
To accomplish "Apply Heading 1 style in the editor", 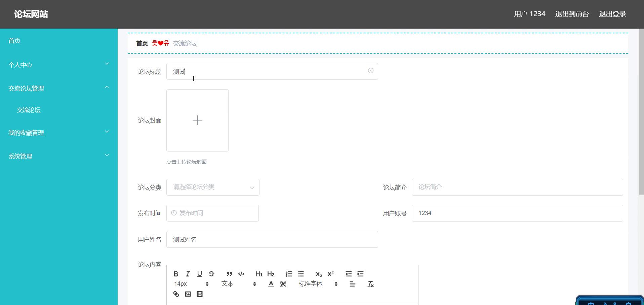I will tap(258, 274).
